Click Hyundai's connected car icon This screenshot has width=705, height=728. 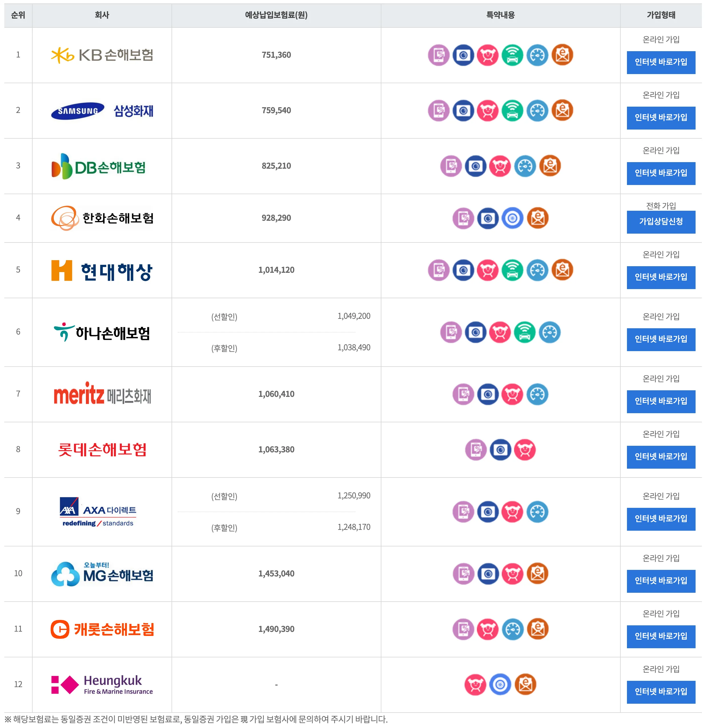tap(512, 270)
